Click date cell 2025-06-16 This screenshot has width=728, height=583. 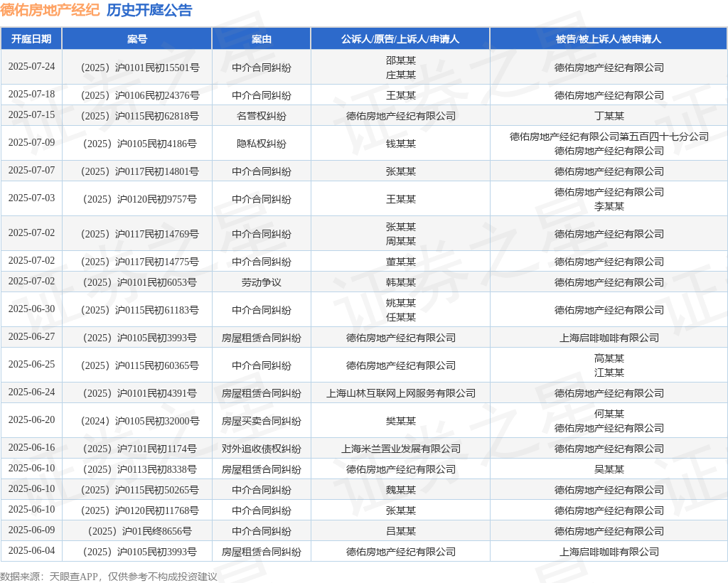[31, 448]
